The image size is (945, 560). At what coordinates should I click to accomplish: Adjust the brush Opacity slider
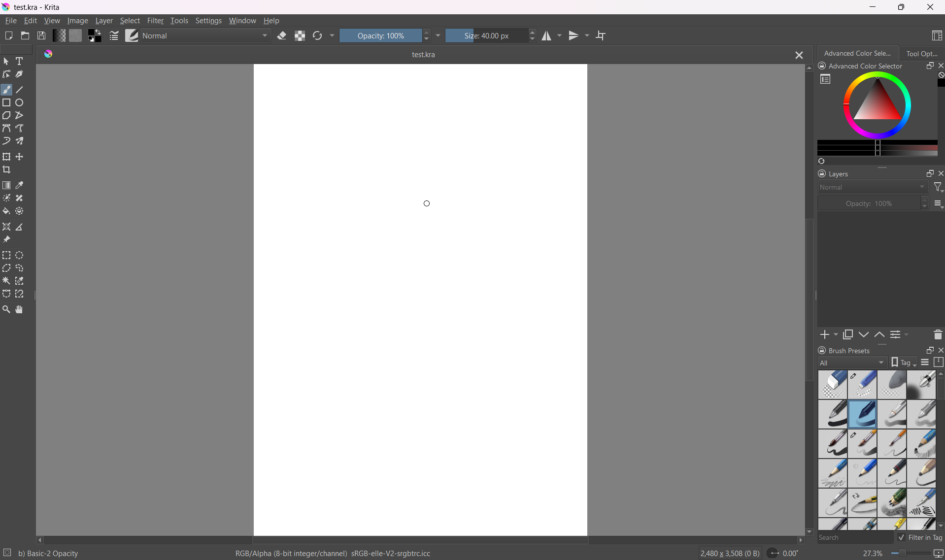[x=380, y=36]
